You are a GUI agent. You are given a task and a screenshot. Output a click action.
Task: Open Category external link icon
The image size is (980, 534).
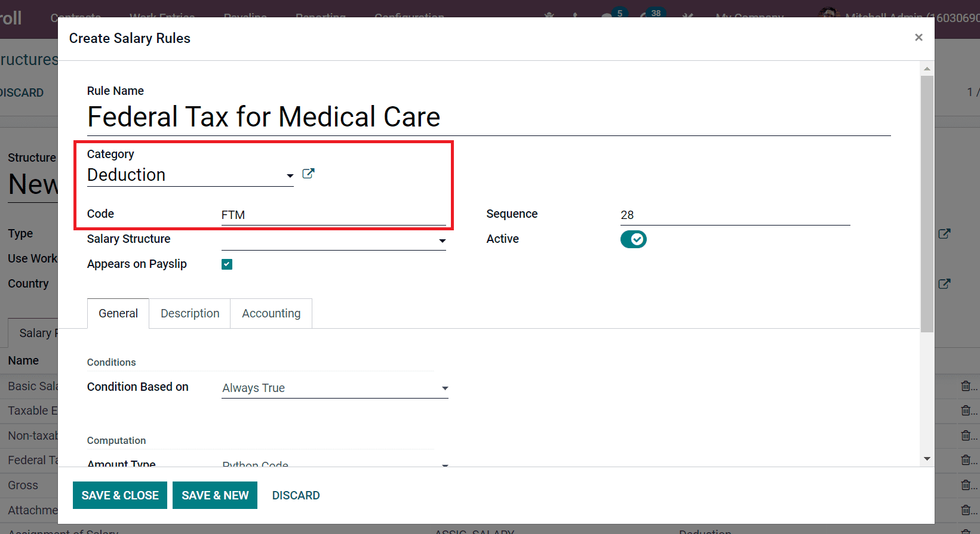point(308,174)
